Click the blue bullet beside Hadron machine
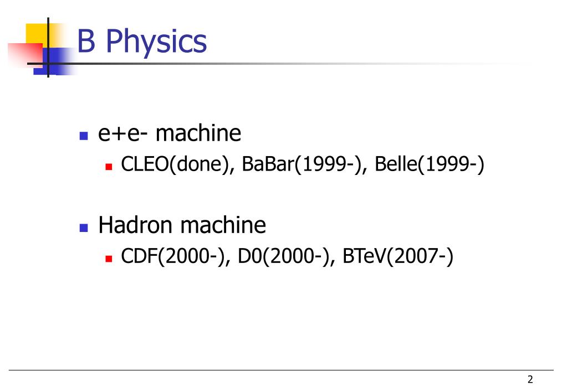 pyautogui.click(x=84, y=227)
